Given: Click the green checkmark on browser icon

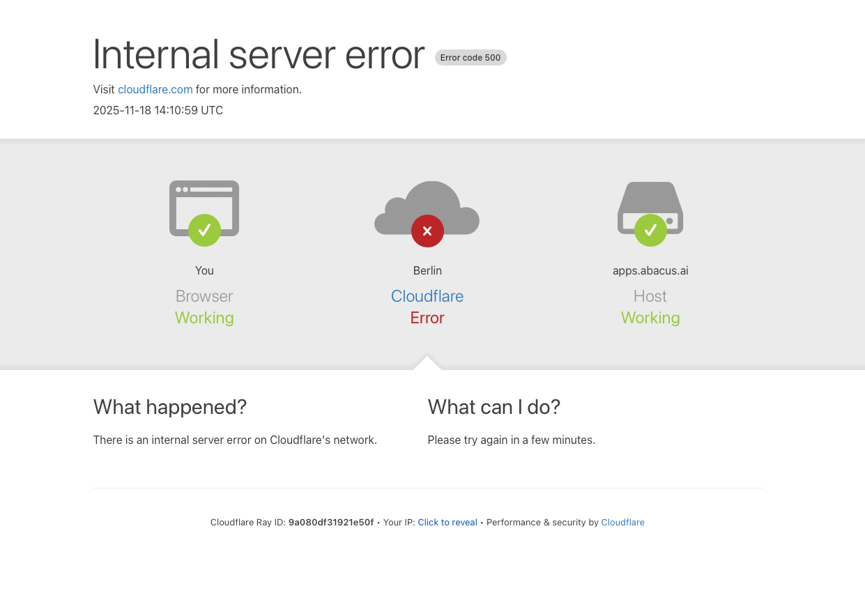Looking at the screenshot, I should 204,230.
